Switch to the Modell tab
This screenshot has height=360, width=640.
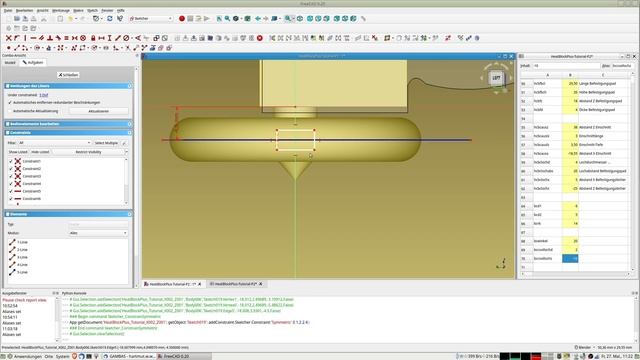tap(10, 62)
